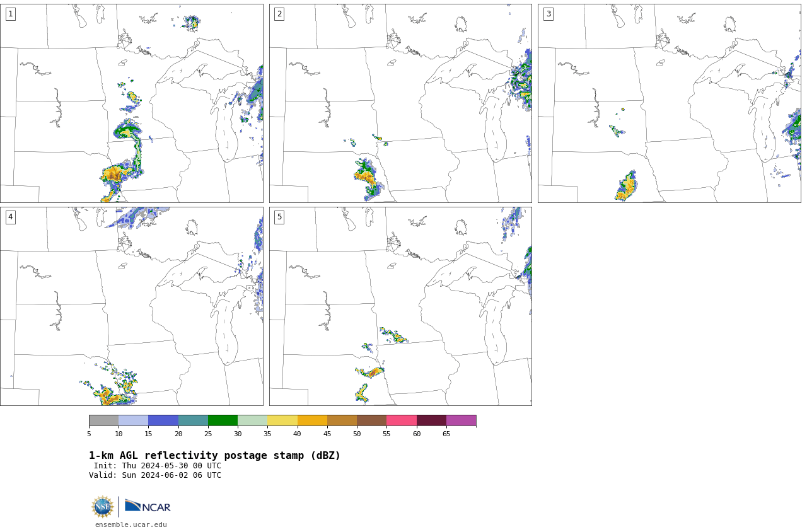The height and width of the screenshot is (532, 807).
Task: Select the purple 65+ dBZ swatch
Action: tap(462, 420)
